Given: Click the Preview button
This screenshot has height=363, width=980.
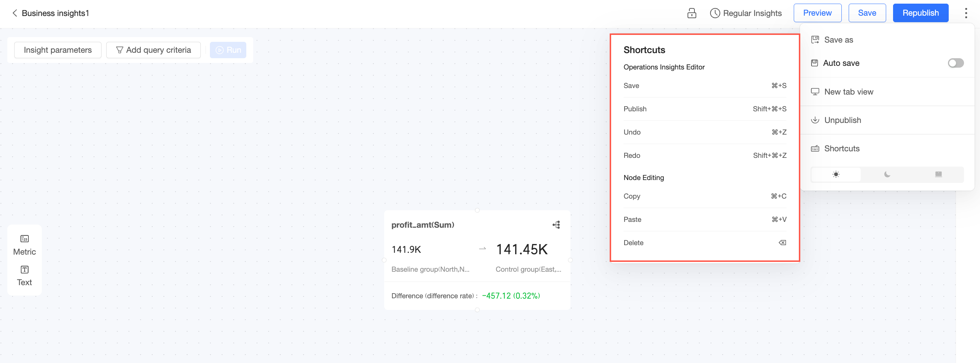Looking at the screenshot, I should pyautogui.click(x=817, y=13).
